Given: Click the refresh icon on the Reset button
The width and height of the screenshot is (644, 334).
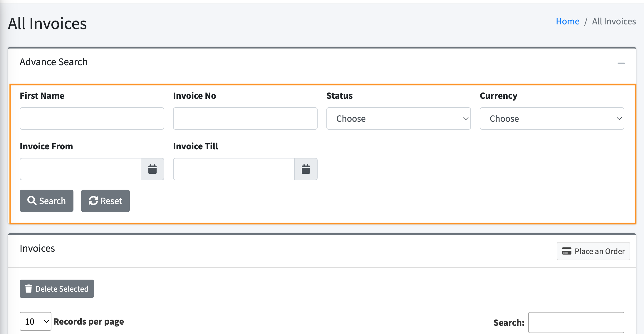Looking at the screenshot, I should pos(93,201).
